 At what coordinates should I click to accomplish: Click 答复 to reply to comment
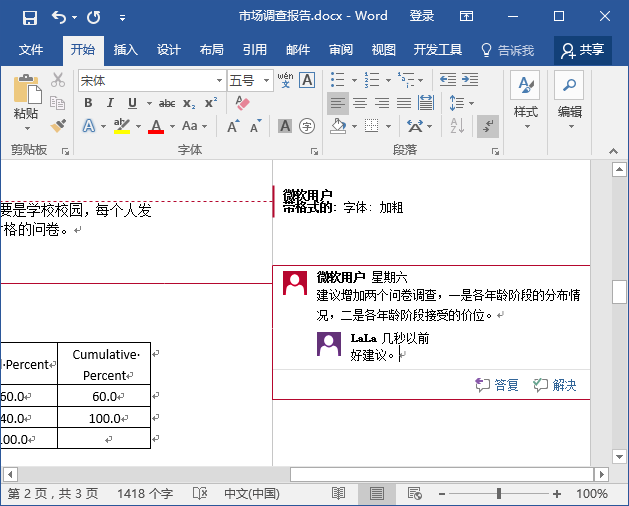click(x=497, y=385)
